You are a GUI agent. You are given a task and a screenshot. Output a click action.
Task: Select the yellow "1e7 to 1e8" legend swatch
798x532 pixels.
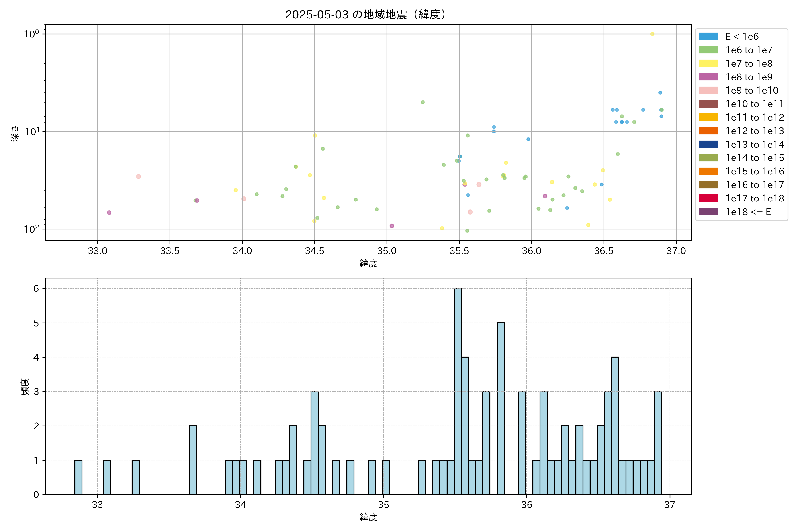tap(708, 63)
